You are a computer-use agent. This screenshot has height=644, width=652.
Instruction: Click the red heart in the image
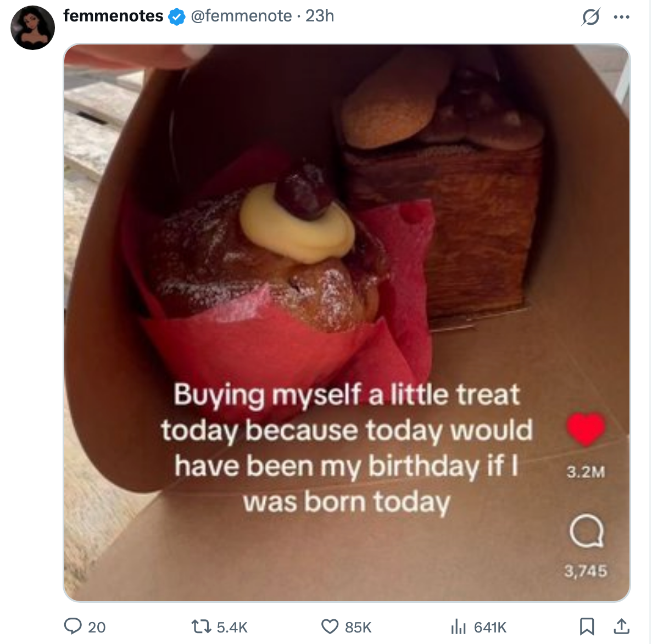(586, 429)
